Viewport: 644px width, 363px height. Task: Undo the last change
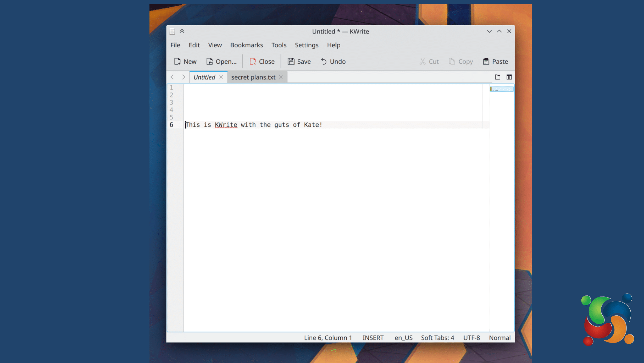pos(333,61)
